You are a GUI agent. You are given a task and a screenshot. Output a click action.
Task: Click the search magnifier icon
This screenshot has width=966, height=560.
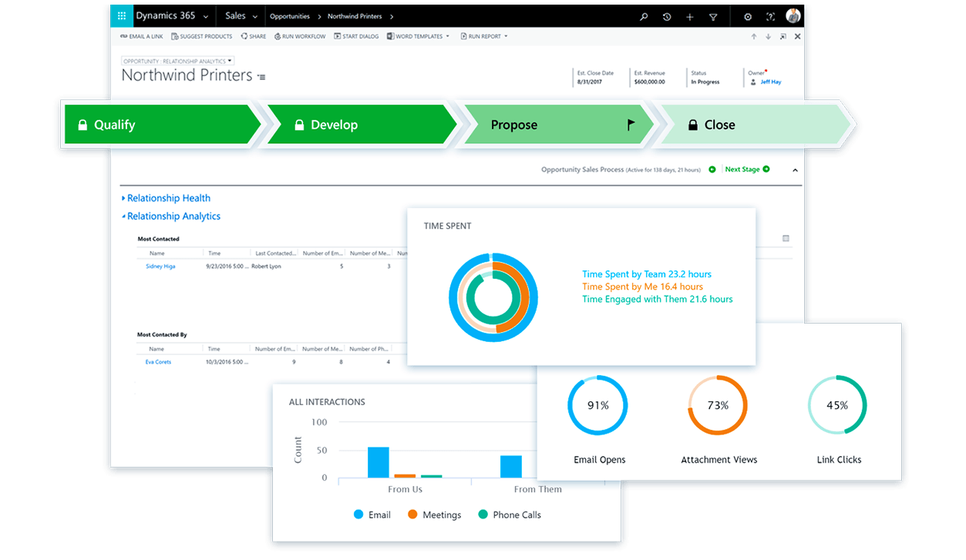click(x=645, y=17)
